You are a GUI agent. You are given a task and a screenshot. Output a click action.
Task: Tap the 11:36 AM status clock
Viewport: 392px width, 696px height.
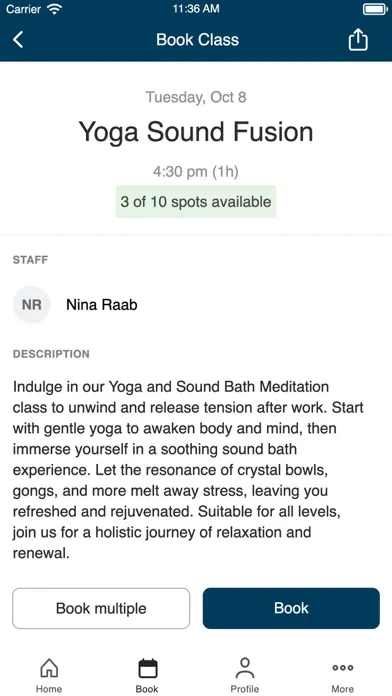pyautogui.click(x=196, y=9)
